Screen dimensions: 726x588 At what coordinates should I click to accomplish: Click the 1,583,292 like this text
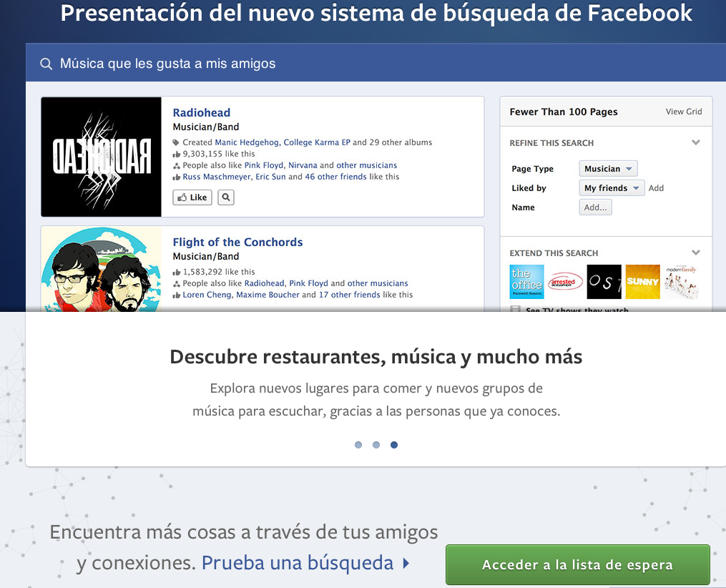click(219, 272)
